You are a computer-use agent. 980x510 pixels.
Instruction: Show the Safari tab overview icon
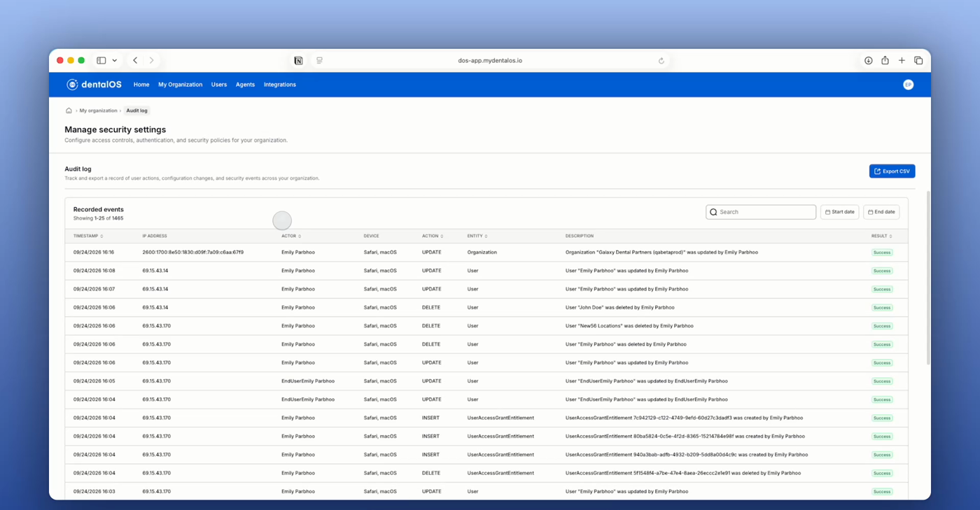(x=918, y=61)
